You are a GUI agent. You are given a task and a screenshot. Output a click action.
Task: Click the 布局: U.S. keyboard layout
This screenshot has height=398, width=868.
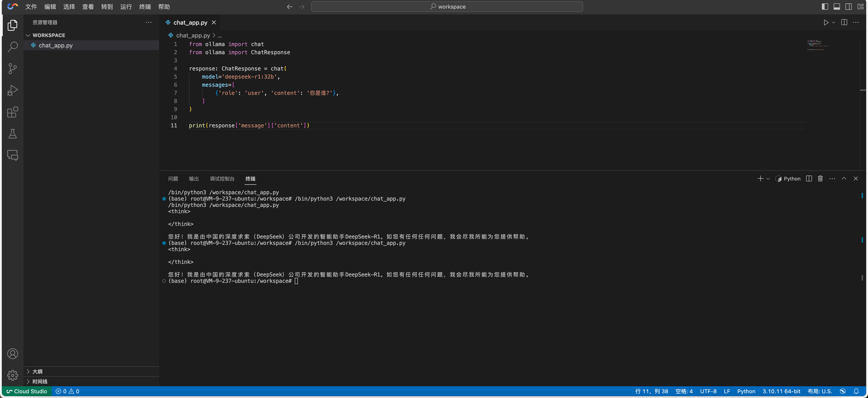point(820,391)
